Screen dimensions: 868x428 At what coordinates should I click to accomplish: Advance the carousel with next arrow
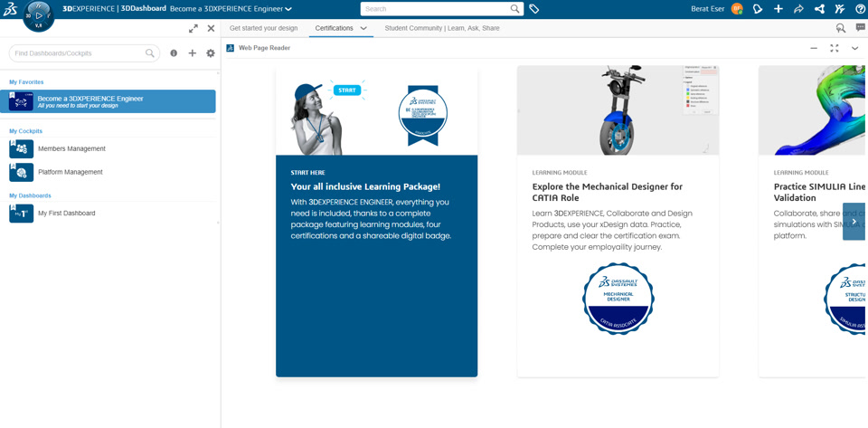click(x=854, y=222)
